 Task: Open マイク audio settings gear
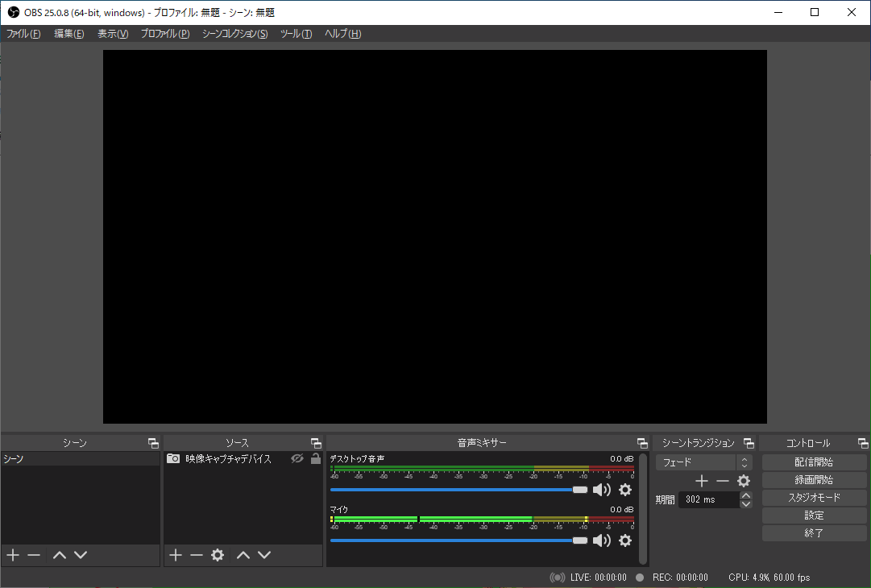tap(625, 540)
